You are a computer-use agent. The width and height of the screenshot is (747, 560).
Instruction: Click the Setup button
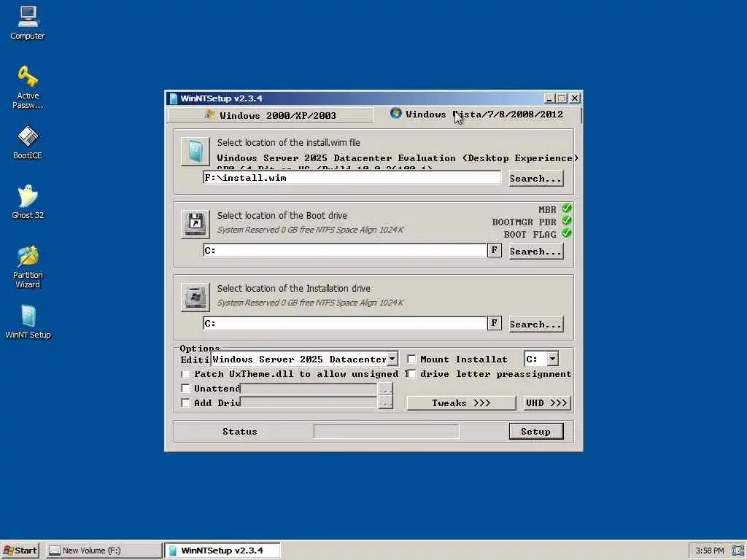click(x=536, y=432)
